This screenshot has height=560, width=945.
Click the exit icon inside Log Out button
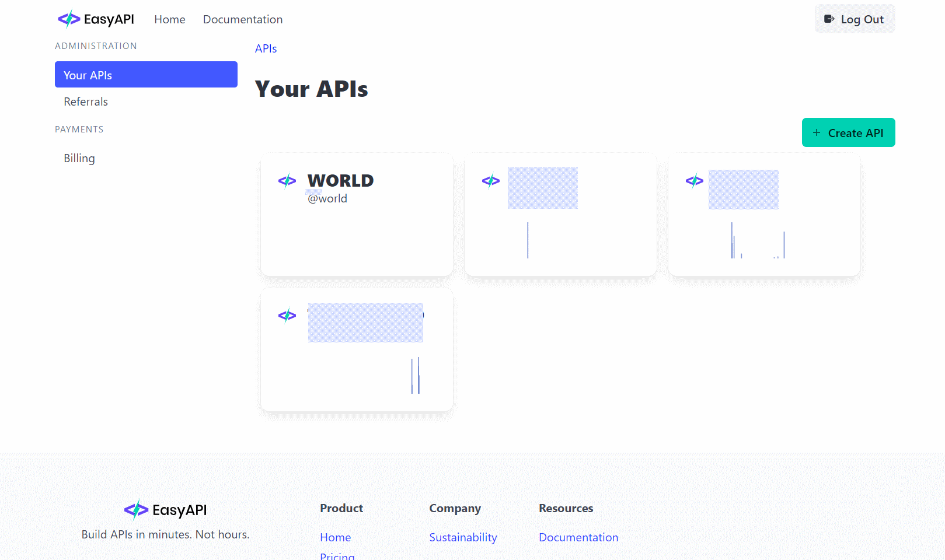click(829, 19)
